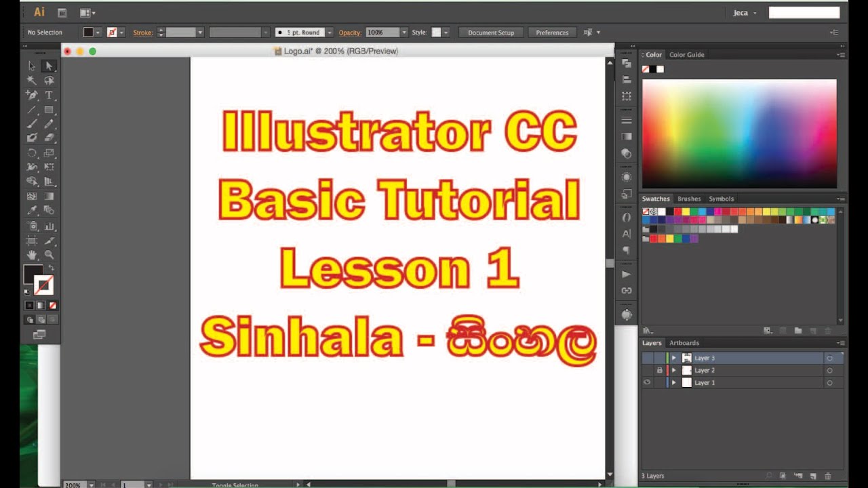Open the stroke weight dropdown
This screenshot has height=488, width=868.
[200, 33]
